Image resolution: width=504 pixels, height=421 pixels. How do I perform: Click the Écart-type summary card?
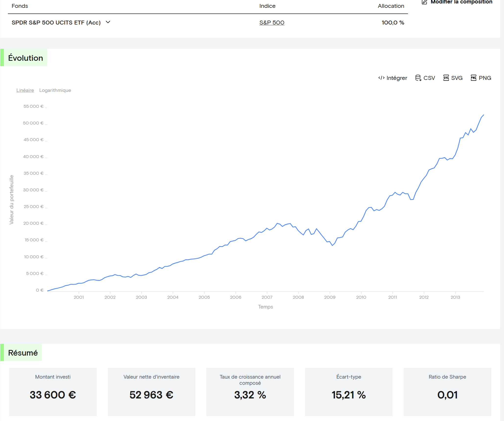tap(348, 391)
